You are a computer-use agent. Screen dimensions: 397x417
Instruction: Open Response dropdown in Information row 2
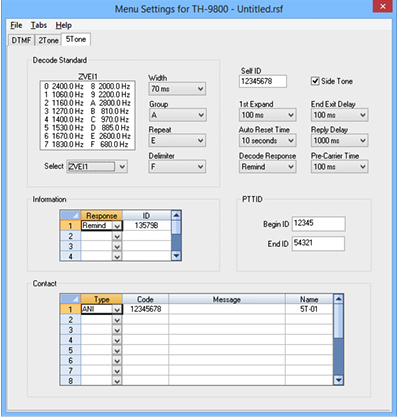tap(117, 236)
